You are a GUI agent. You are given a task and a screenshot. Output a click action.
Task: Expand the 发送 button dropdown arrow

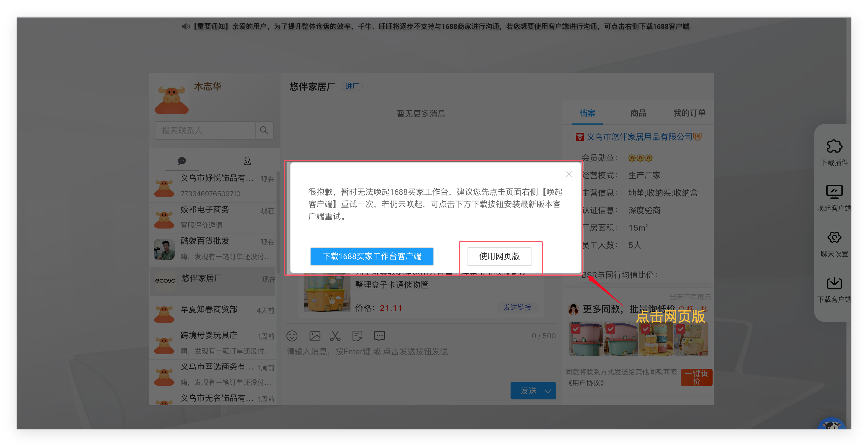tap(548, 391)
